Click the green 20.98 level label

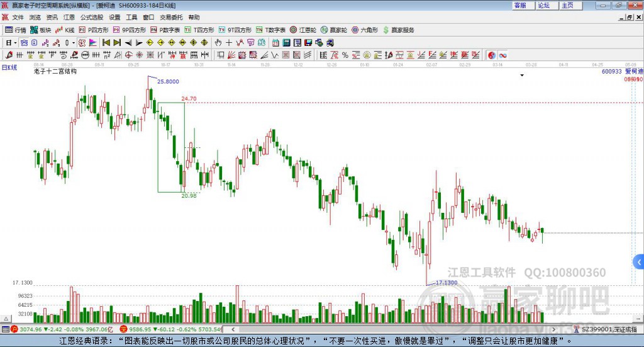coord(189,196)
